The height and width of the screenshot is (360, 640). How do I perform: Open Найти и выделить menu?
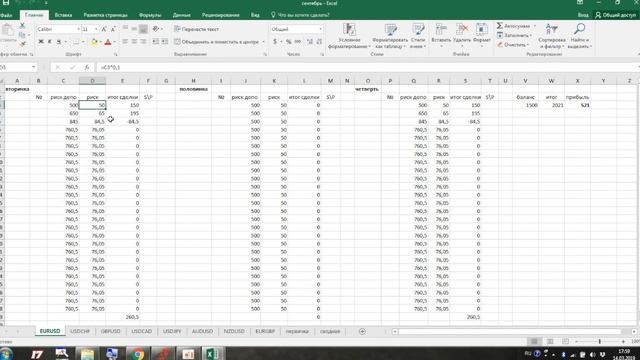coord(579,36)
